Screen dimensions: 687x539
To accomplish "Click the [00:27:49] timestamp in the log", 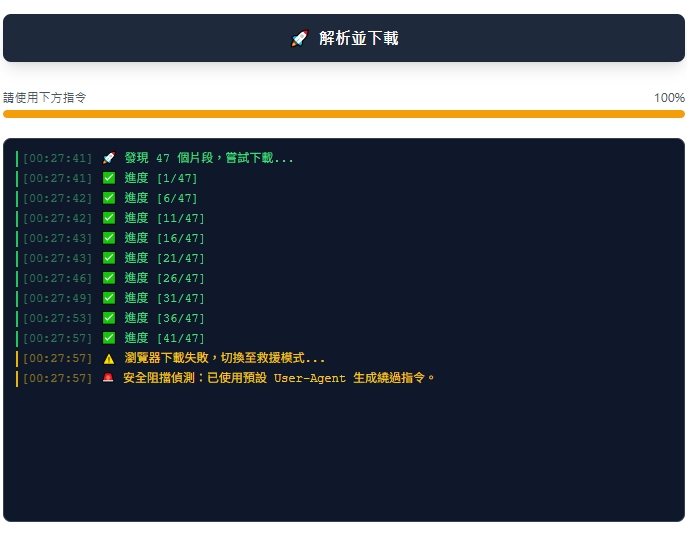I will [57, 298].
